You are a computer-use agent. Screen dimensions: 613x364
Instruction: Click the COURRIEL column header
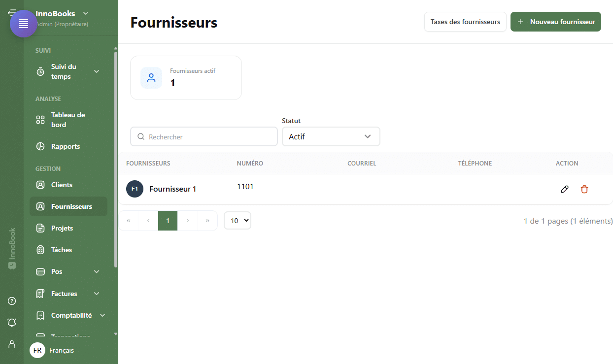[362, 164]
